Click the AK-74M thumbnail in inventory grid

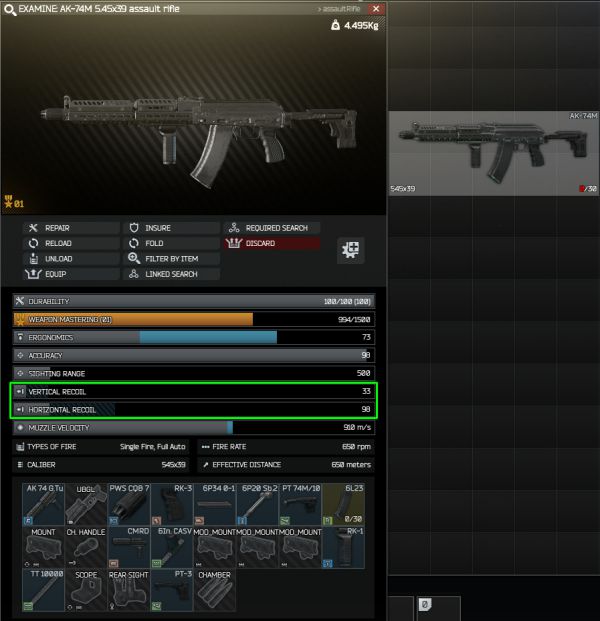click(x=493, y=153)
